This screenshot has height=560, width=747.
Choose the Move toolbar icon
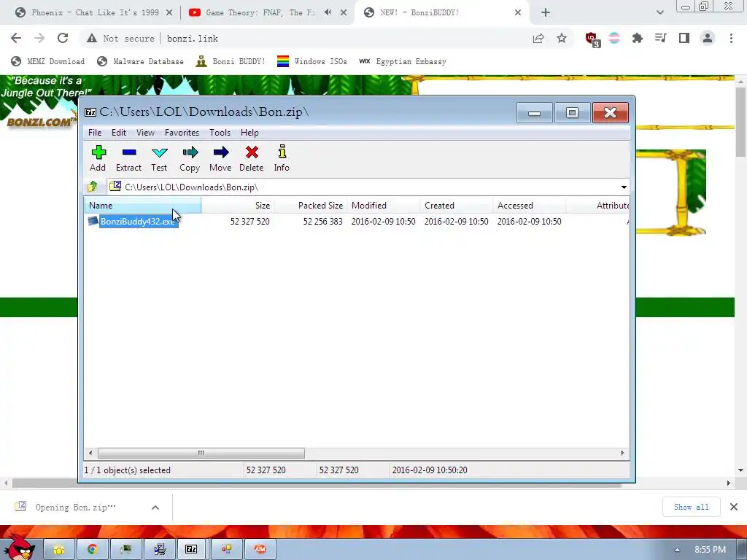(220, 158)
